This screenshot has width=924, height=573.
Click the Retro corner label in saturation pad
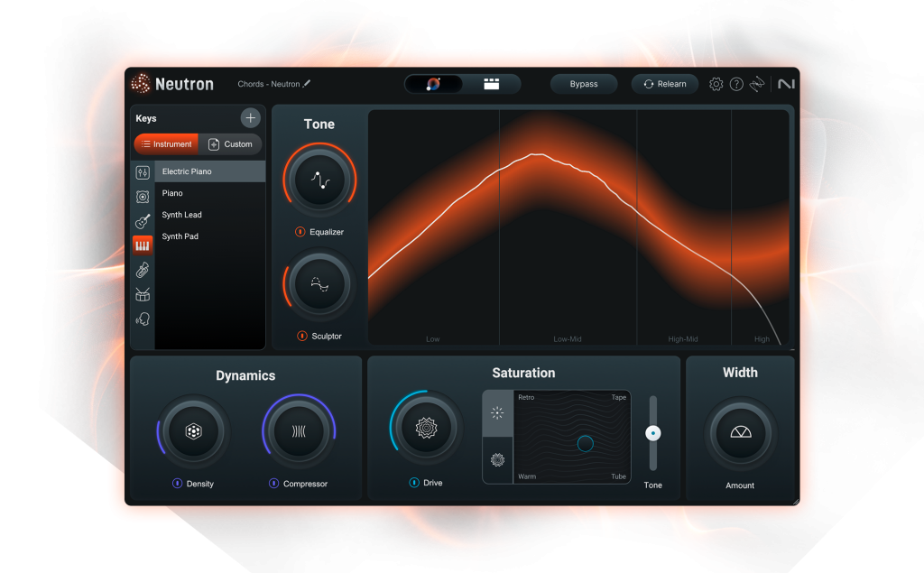(x=526, y=397)
